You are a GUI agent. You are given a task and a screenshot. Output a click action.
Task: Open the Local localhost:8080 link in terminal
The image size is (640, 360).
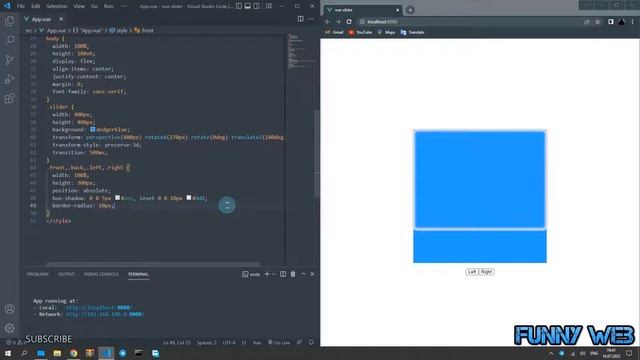(x=99, y=307)
